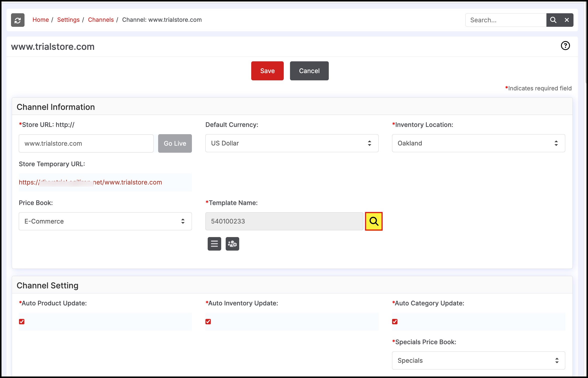Viewport: 588px width, 378px height.
Task: Go to Home breadcrumb
Action: 41,20
